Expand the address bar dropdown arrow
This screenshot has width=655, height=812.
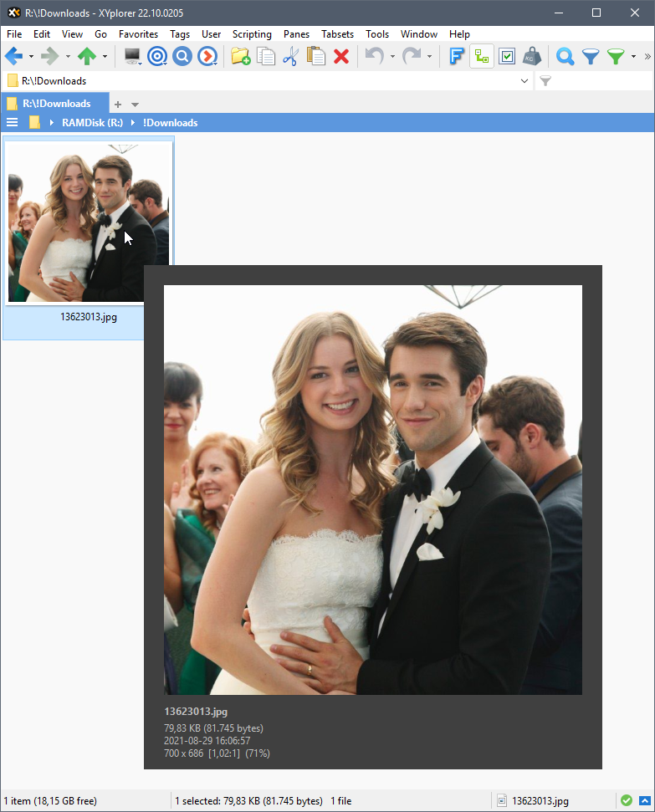[x=525, y=81]
